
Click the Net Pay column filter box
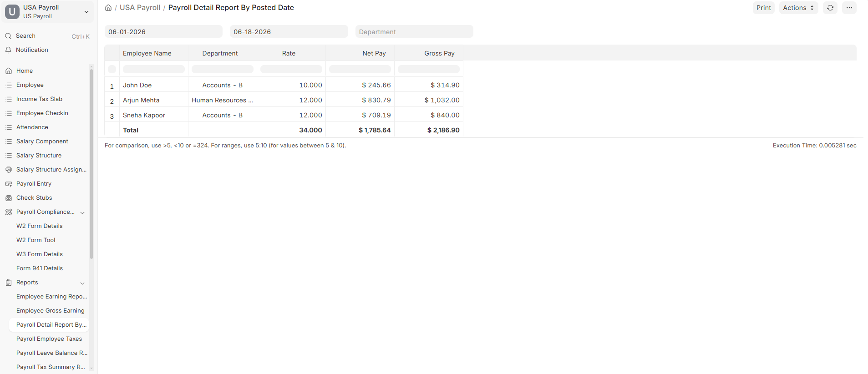pos(360,69)
